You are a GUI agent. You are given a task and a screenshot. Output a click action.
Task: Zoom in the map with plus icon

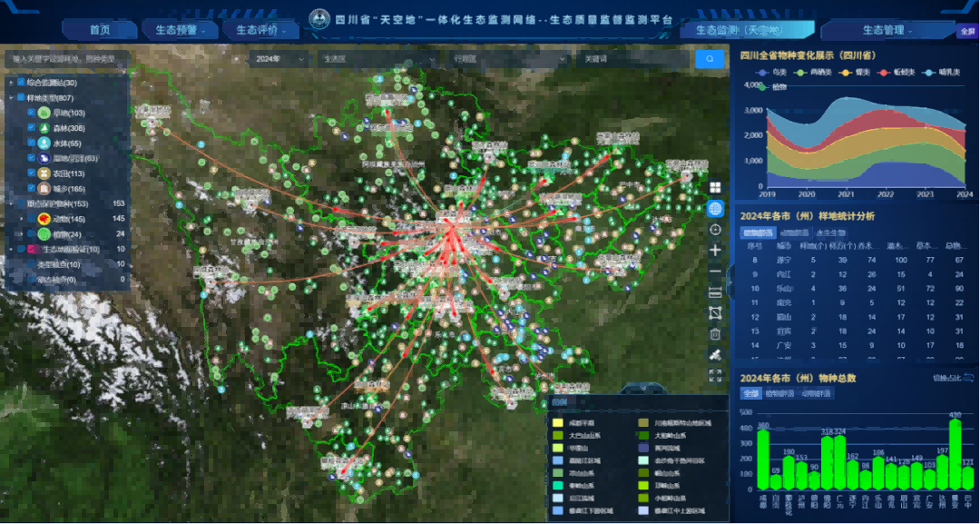pos(715,250)
